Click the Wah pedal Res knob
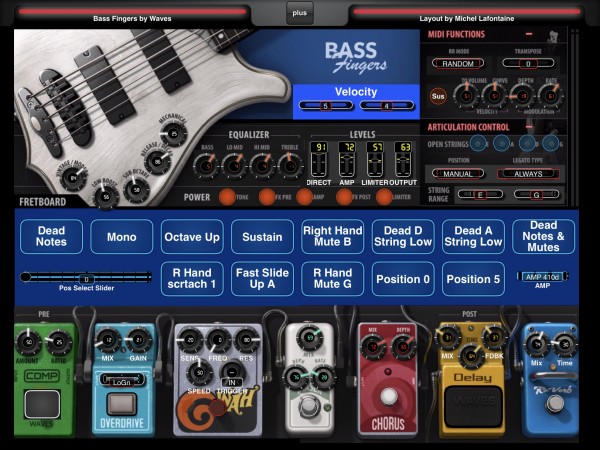The height and width of the screenshot is (450, 600). (x=247, y=340)
